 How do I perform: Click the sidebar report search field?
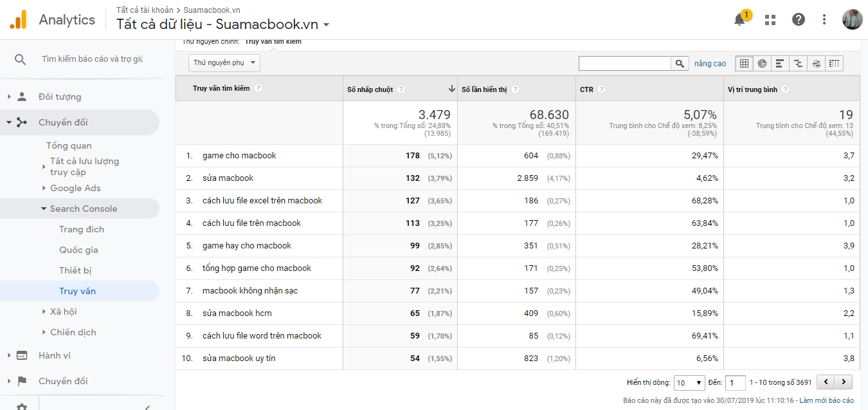[92, 59]
